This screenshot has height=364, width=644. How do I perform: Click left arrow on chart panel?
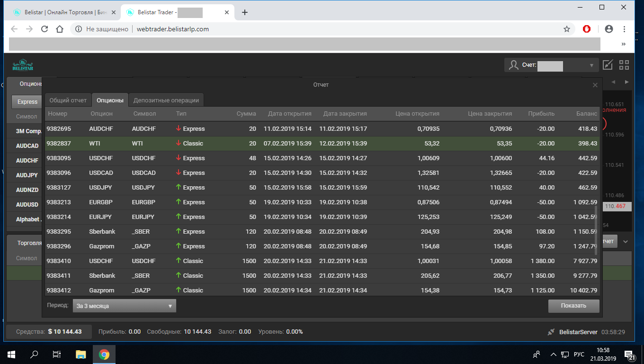(x=613, y=82)
